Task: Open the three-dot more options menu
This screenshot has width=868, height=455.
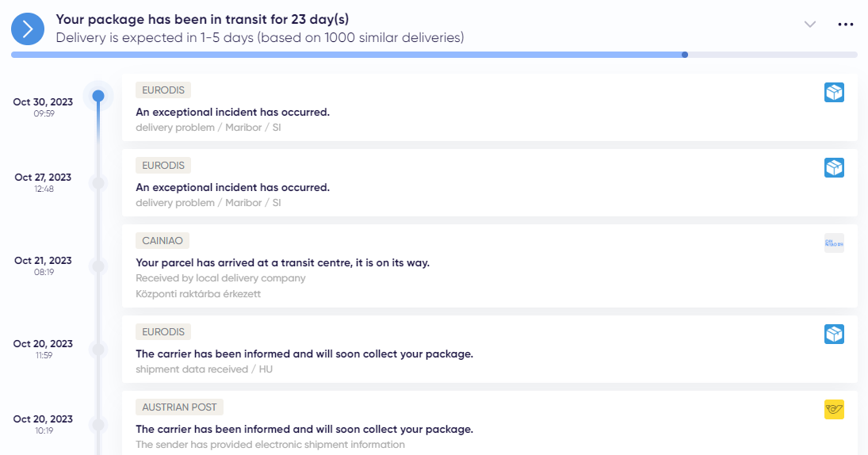Action: [845, 25]
